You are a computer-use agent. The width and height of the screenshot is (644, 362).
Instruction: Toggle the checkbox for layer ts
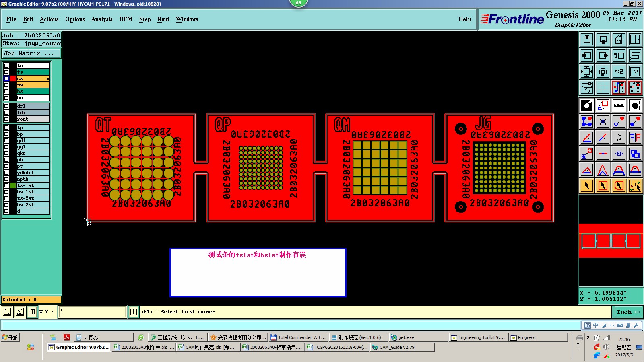[6, 72]
